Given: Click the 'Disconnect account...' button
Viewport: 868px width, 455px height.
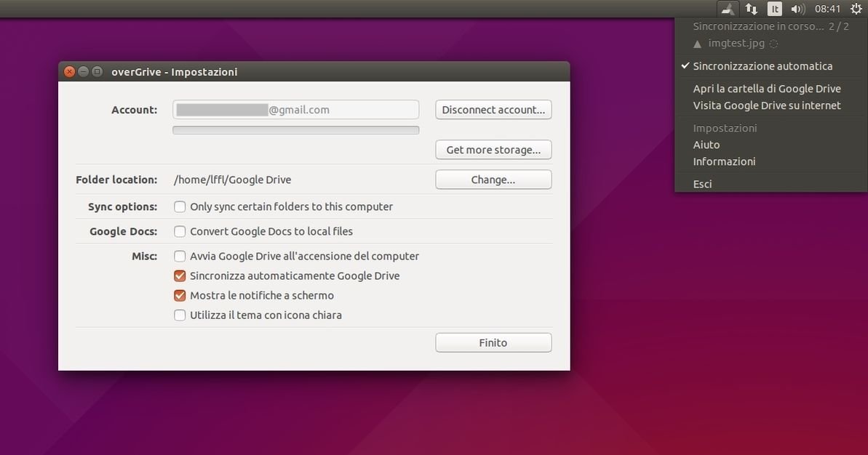Looking at the screenshot, I should coord(493,110).
